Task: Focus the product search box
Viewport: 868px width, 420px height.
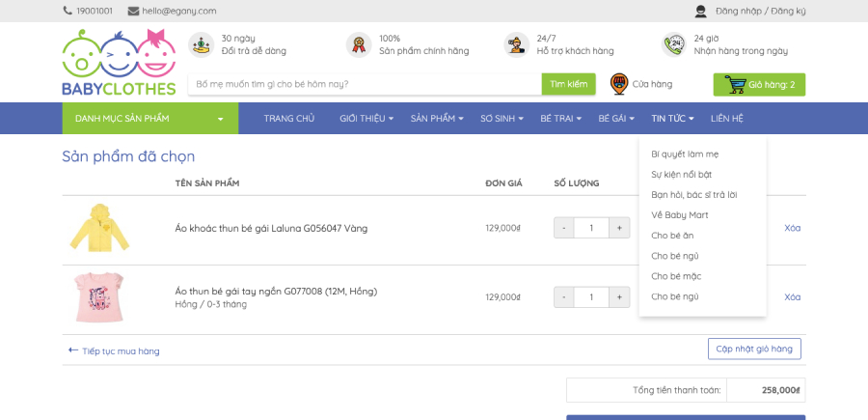Action: click(x=365, y=84)
